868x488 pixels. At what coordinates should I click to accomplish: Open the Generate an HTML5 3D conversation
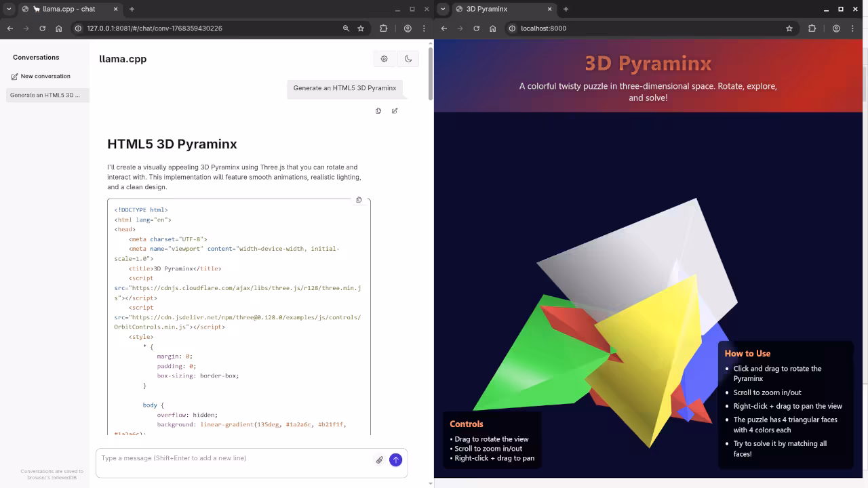pyautogui.click(x=43, y=95)
